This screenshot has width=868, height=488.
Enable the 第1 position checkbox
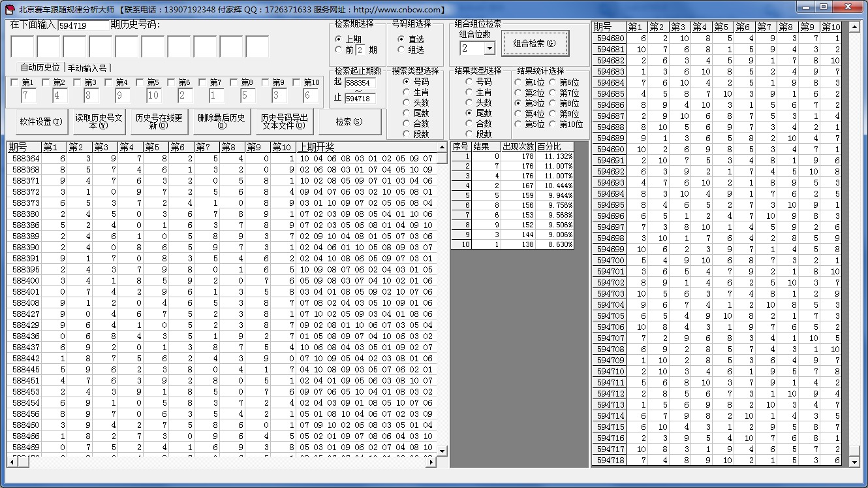[14, 83]
